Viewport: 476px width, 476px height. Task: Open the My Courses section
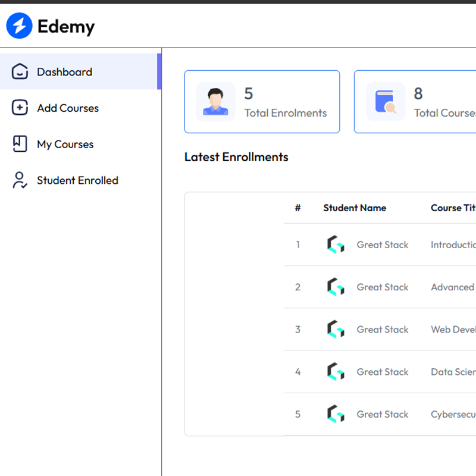click(65, 145)
